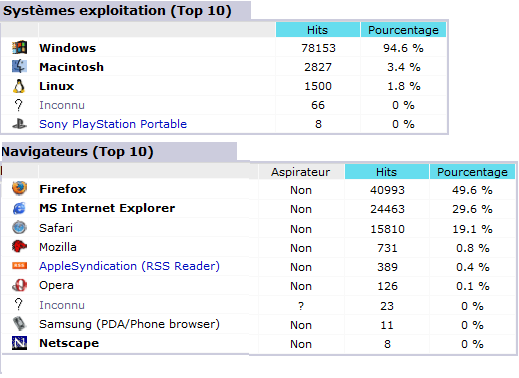This screenshot has width=519, height=378.
Task: Click the Opera browser icon
Action: pyautogui.click(x=19, y=285)
